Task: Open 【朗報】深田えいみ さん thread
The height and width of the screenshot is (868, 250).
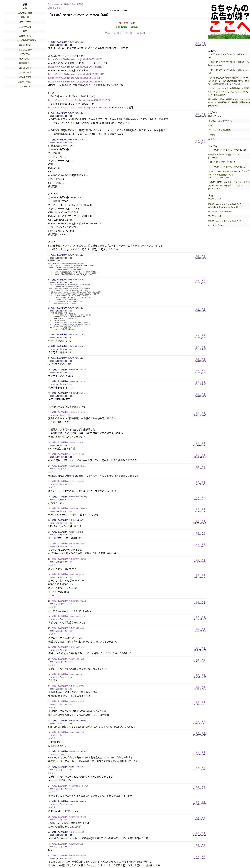Action: 229,185
